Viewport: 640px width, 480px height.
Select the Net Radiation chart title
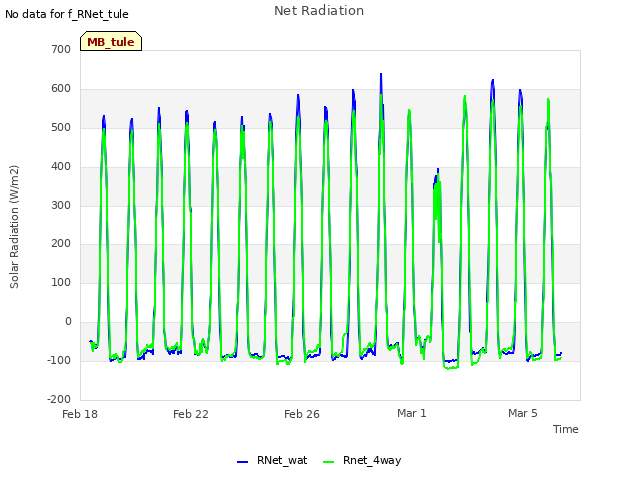(319, 11)
